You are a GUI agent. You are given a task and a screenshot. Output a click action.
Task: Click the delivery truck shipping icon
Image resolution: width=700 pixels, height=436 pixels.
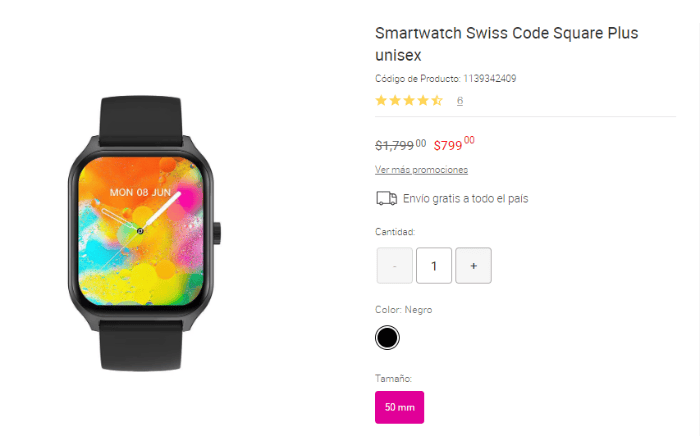(x=386, y=198)
